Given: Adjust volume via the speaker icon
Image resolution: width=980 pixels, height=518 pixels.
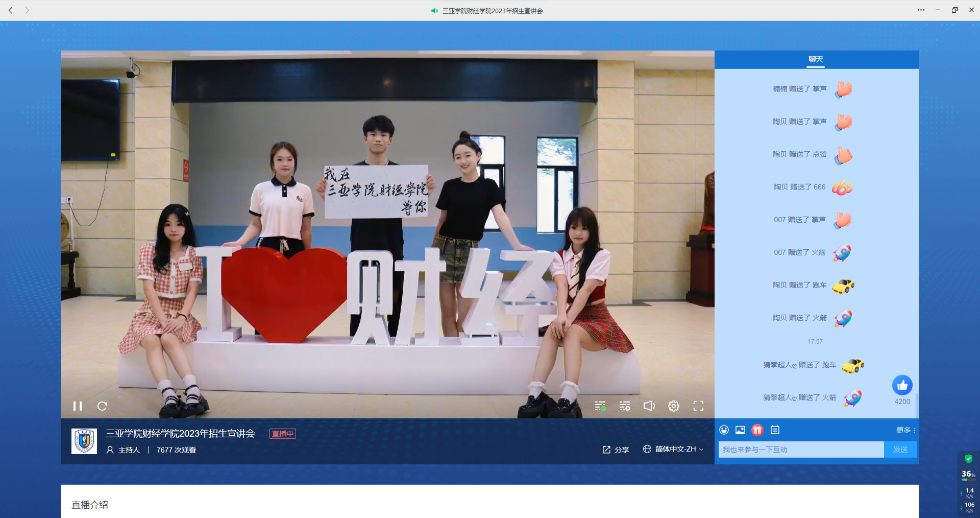Looking at the screenshot, I should point(649,406).
